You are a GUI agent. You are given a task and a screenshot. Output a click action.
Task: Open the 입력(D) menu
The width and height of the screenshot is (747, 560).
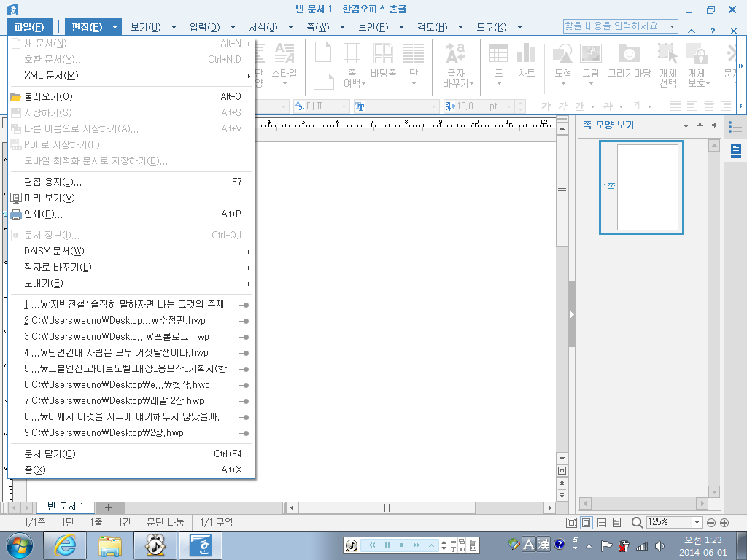(x=205, y=27)
